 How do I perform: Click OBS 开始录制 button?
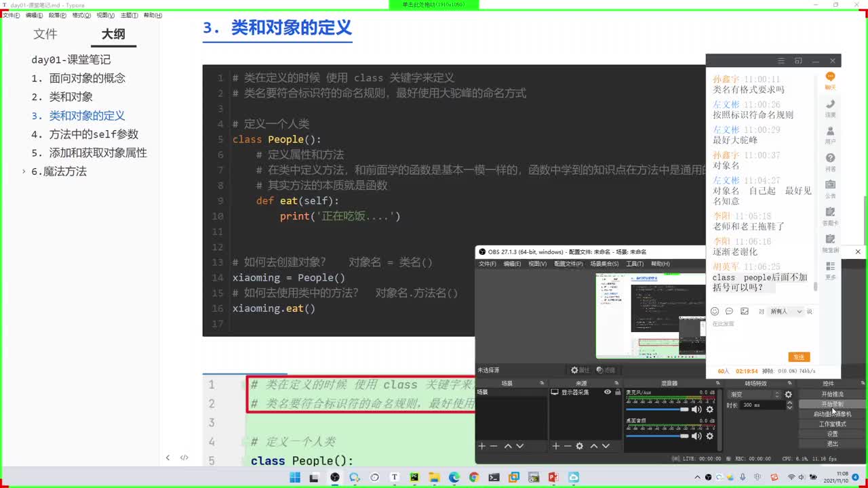tap(832, 404)
